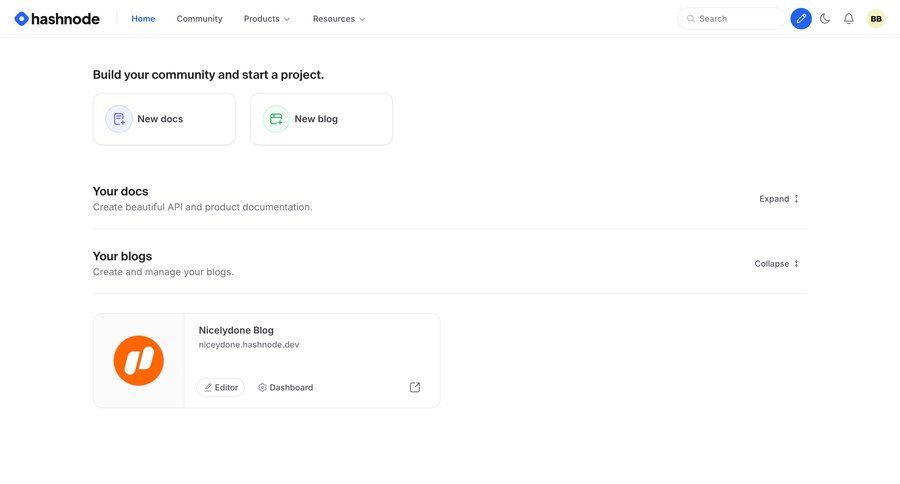
Task: Create New docs project card
Action: (x=164, y=119)
